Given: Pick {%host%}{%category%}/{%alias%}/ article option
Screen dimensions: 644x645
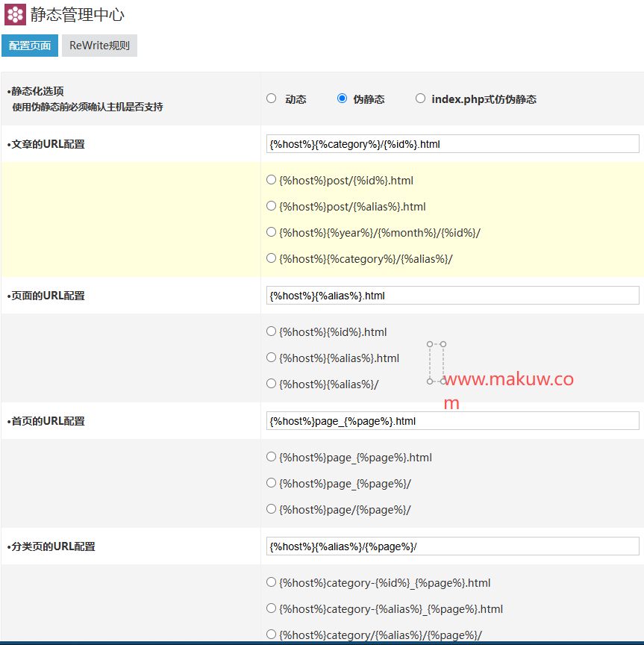Looking at the screenshot, I should coord(271,258).
